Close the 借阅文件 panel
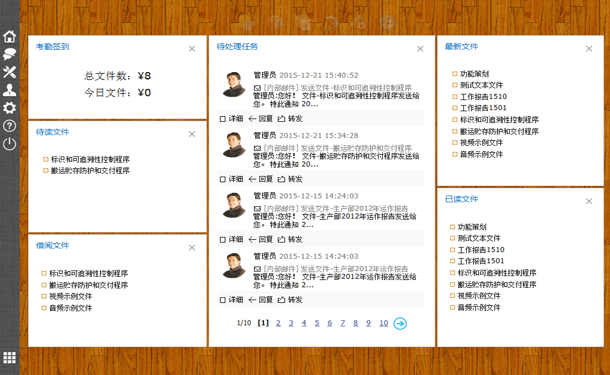The image size is (610, 375). coord(192,247)
